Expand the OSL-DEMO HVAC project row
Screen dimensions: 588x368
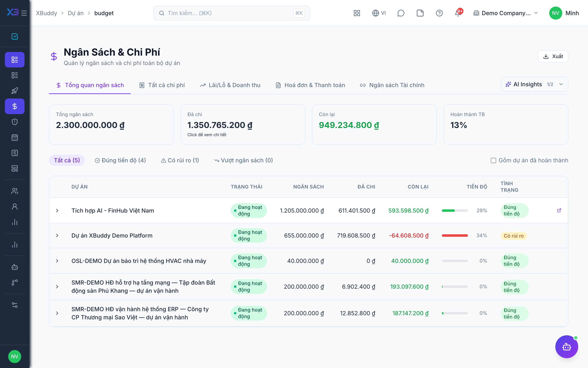57,261
